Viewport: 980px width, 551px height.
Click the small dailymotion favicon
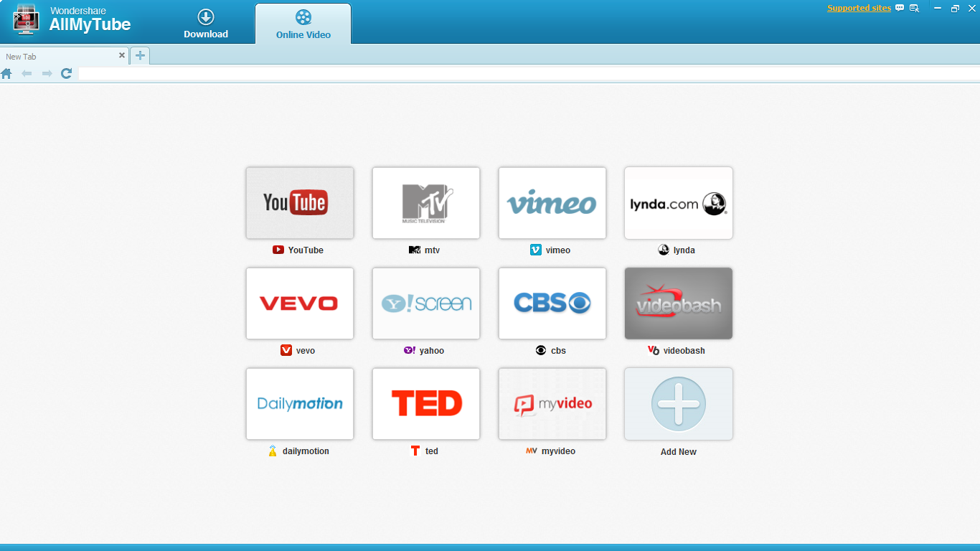click(273, 451)
